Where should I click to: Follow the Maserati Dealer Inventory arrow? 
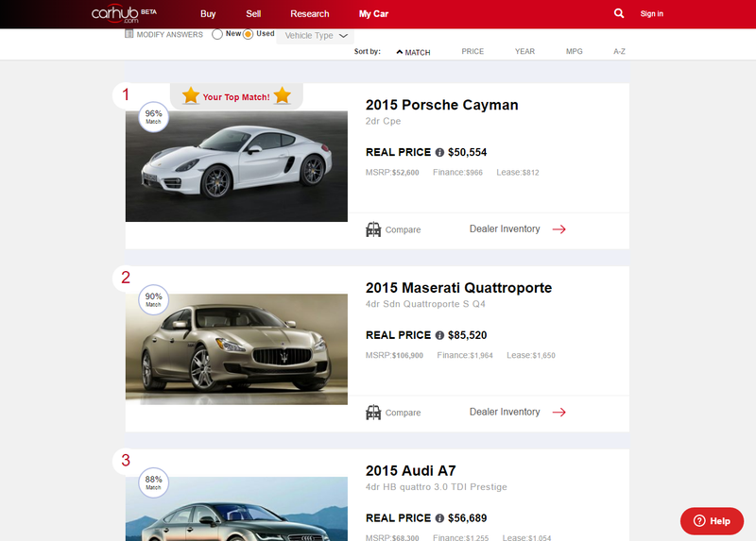(x=559, y=413)
